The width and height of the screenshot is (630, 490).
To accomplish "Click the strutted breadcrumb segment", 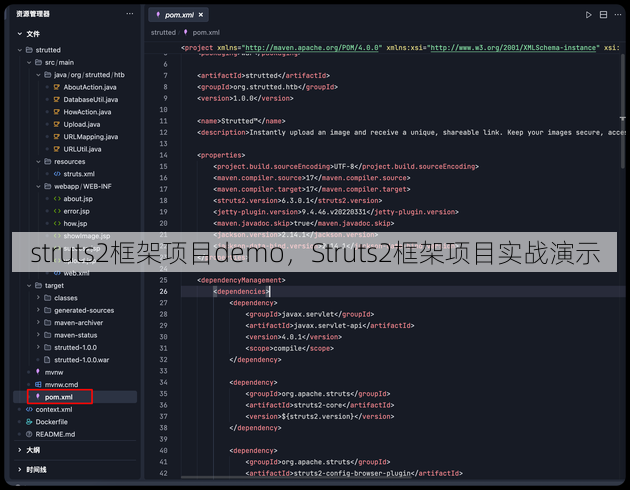I will click(x=163, y=33).
